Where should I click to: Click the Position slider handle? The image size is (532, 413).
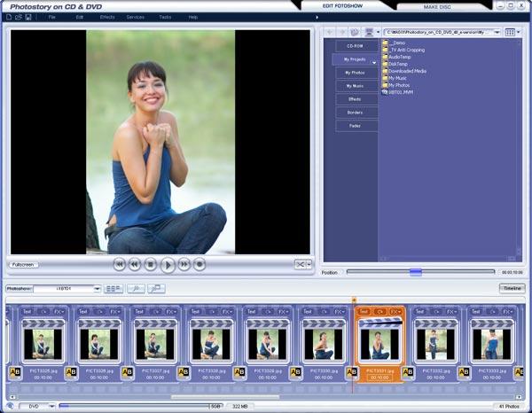416,272
